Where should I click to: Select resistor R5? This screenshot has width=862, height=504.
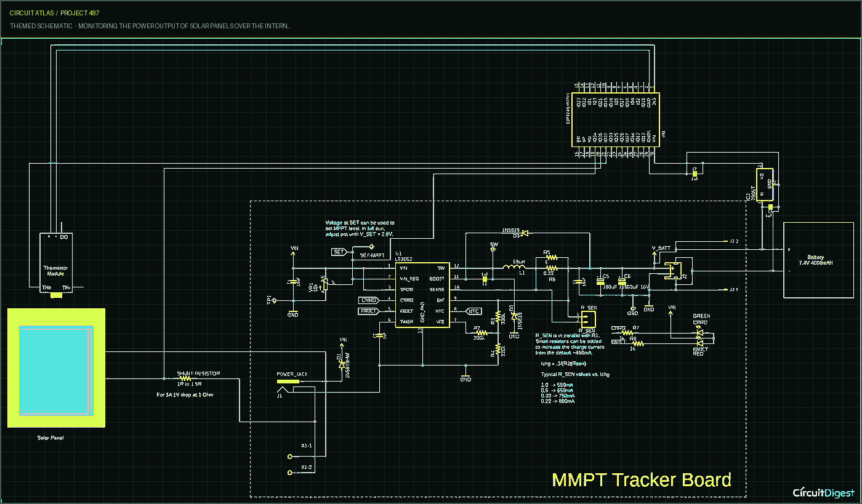coord(551,257)
